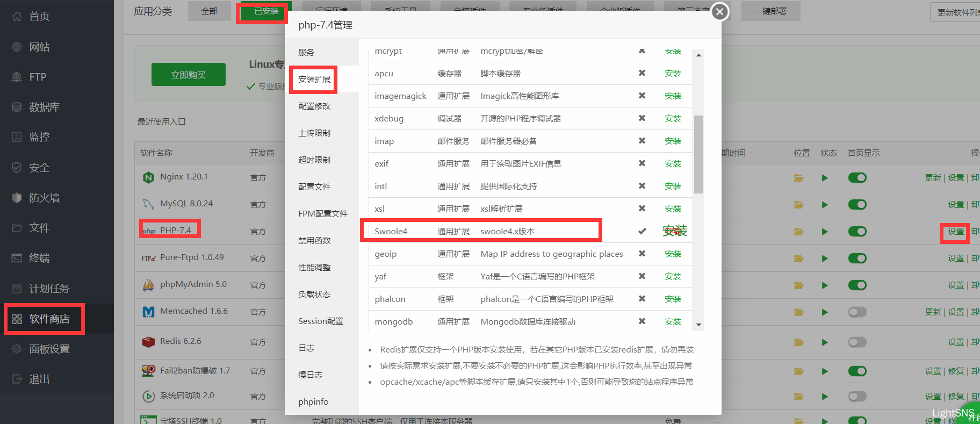
Task: Close the php-7.4 management dialog
Action: pyautogui.click(x=720, y=11)
